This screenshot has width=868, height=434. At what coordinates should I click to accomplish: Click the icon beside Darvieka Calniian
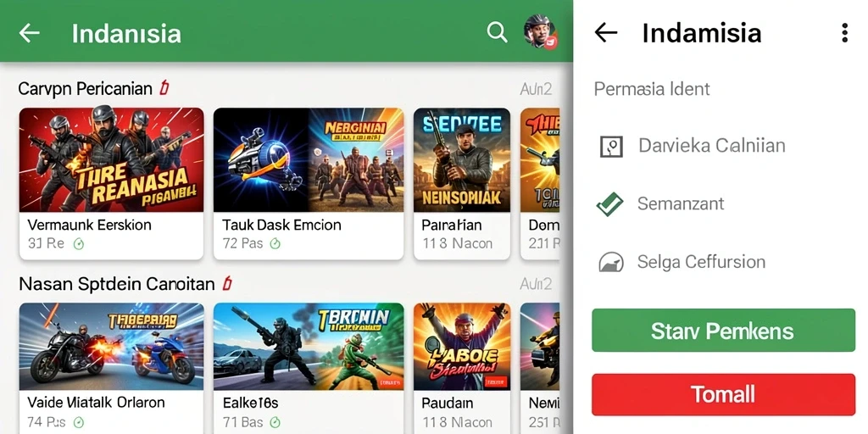point(611,147)
